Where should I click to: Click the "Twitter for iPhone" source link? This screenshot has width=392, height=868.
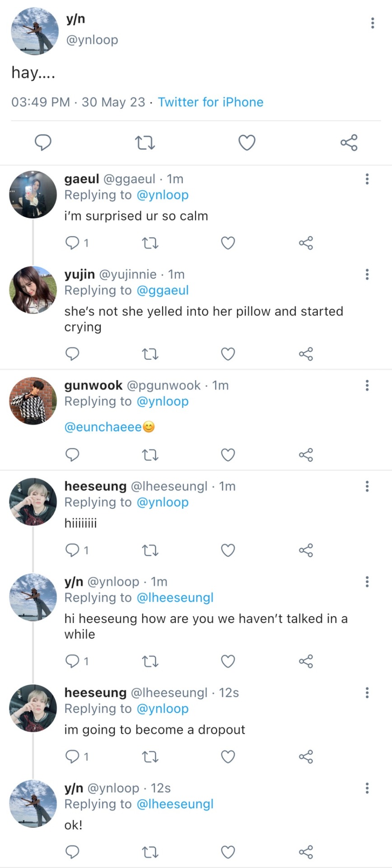pos(210,102)
